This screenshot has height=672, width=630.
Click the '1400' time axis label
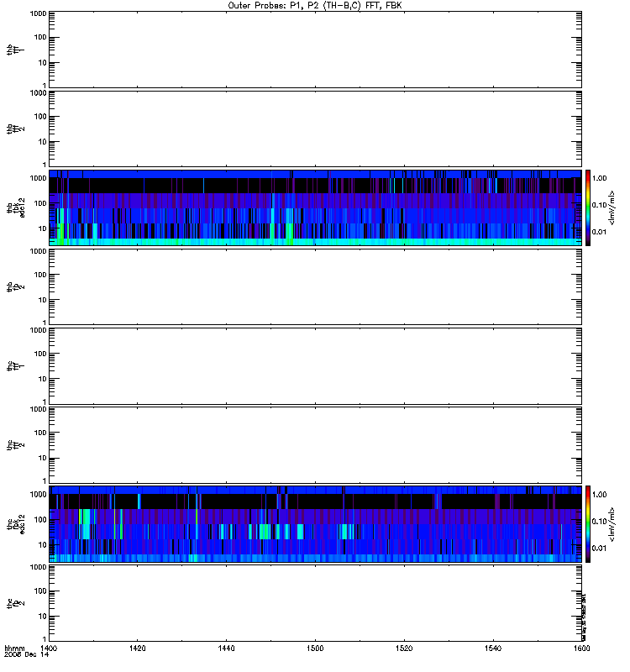coord(49,648)
